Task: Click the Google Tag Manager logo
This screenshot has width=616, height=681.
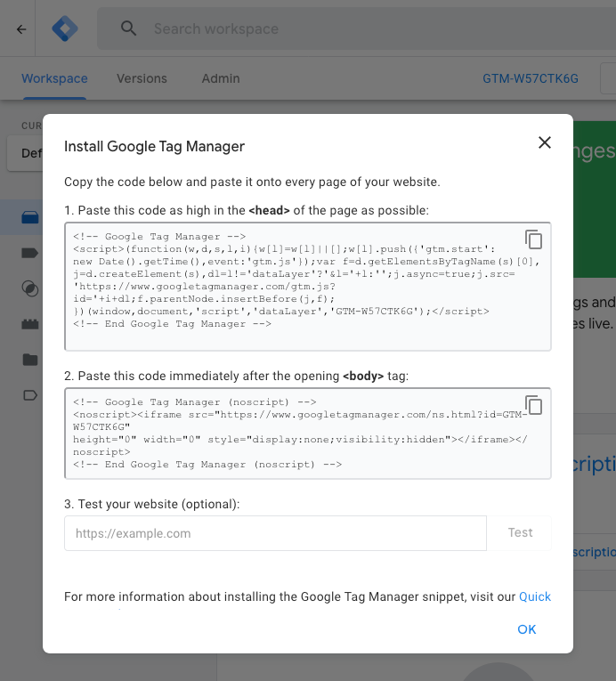Action: click(65, 28)
